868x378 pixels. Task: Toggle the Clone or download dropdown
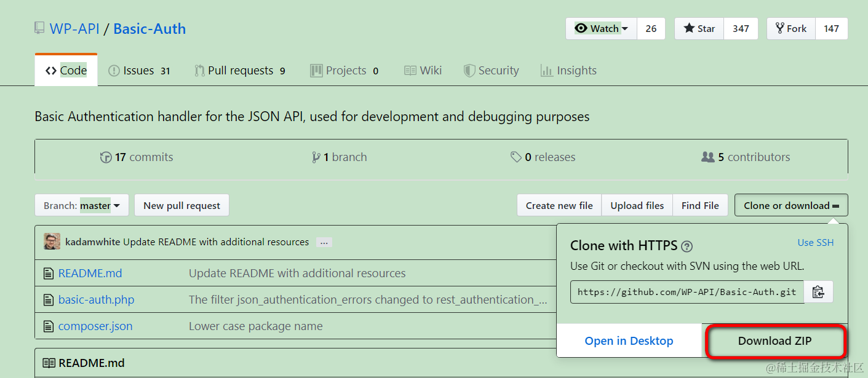[791, 205]
